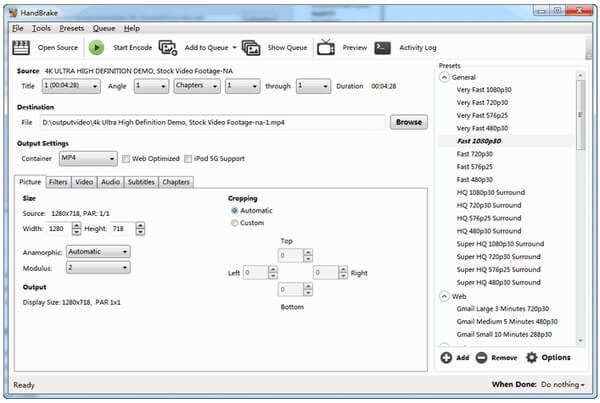This screenshot has height=403, width=600.
Task: Enable the Web Optimized checkbox
Action: point(126,158)
